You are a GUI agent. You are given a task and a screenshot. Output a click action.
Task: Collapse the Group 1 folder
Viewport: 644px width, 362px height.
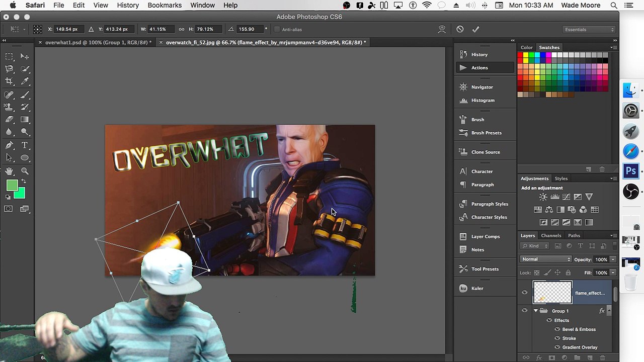[535, 311]
